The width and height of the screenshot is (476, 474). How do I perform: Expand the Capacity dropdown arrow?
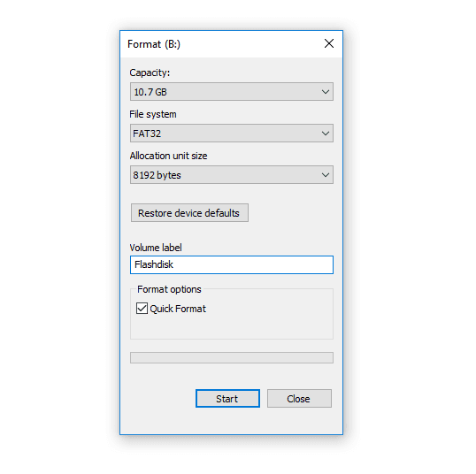326,92
